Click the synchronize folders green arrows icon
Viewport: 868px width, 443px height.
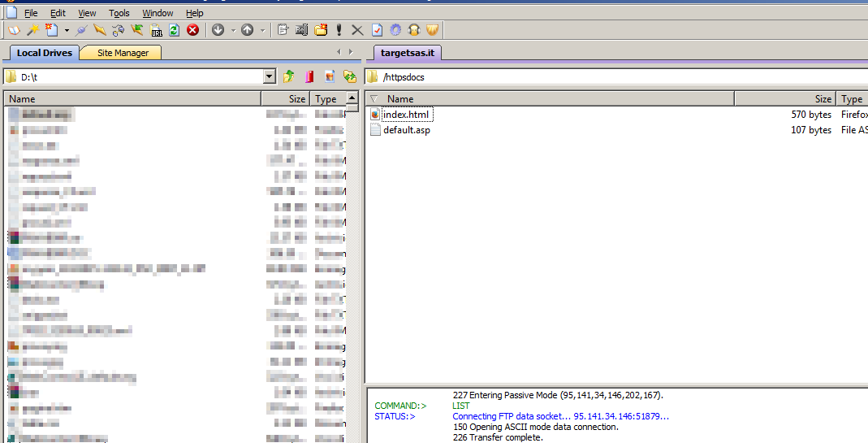pyautogui.click(x=350, y=76)
